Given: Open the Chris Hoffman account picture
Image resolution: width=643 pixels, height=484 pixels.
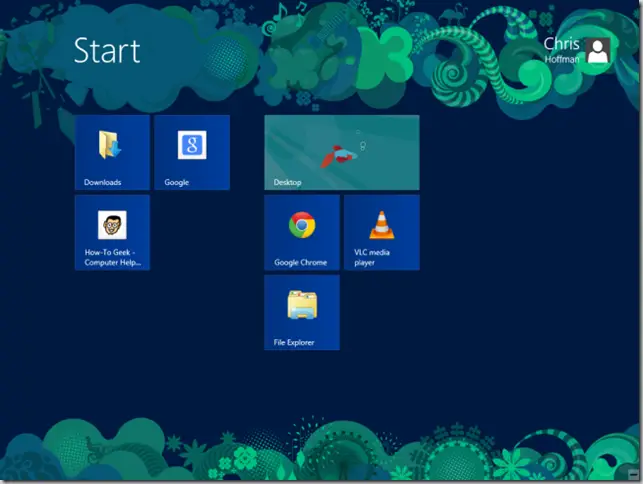Looking at the screenshot, I should (598, 51).
